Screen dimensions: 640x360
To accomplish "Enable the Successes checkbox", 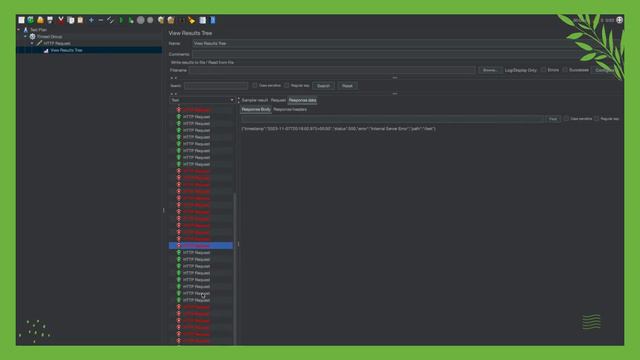I will click(565, 70).
